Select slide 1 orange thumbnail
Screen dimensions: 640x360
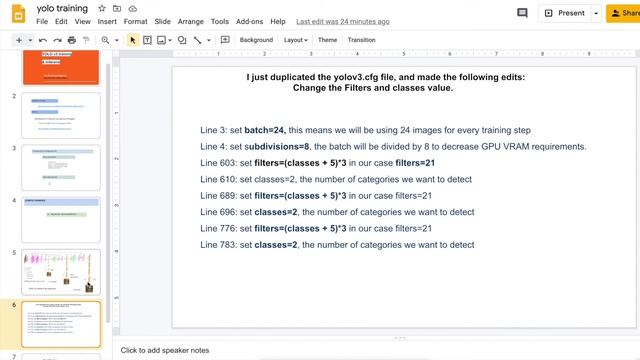coord(61,67)
